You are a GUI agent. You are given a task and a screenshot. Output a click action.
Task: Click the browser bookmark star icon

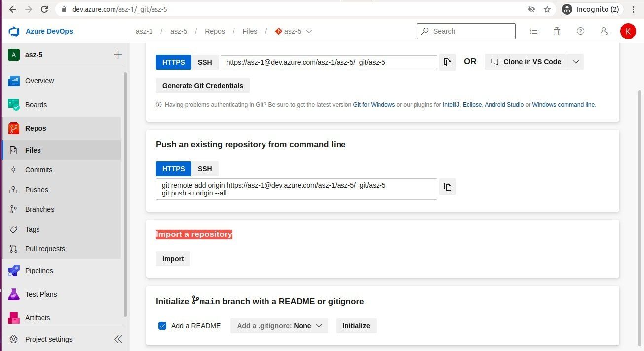click(547, 9)
